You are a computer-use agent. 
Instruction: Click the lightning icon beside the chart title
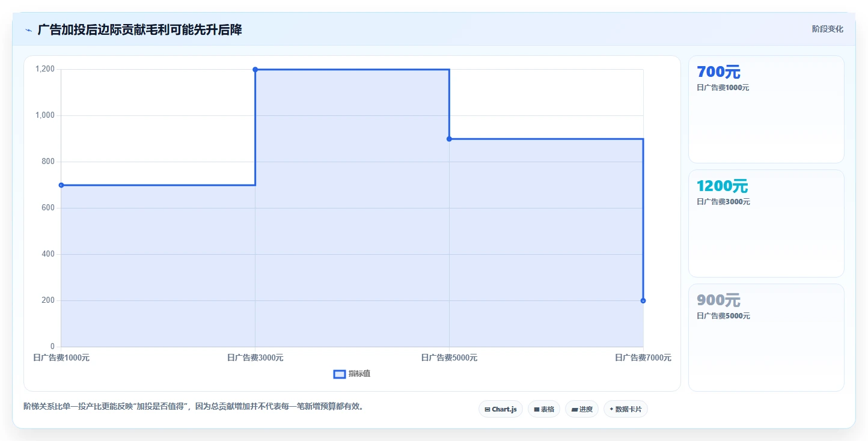point(28,30)
